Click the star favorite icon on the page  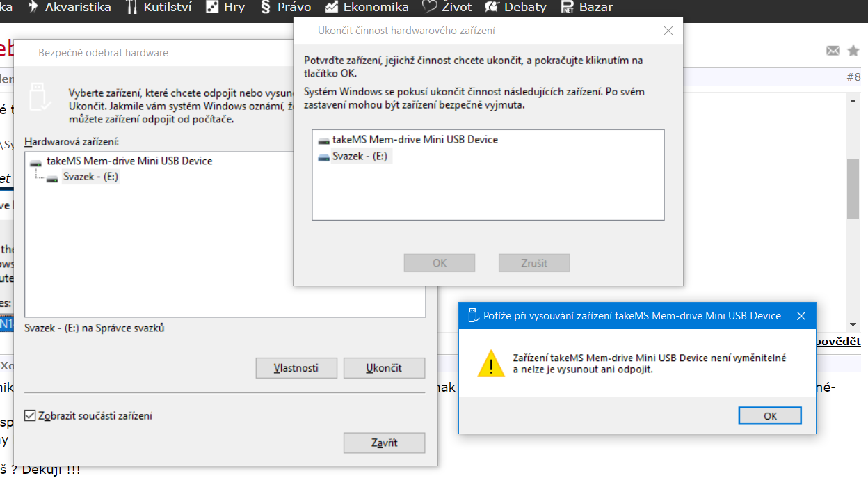coord(853,50)
